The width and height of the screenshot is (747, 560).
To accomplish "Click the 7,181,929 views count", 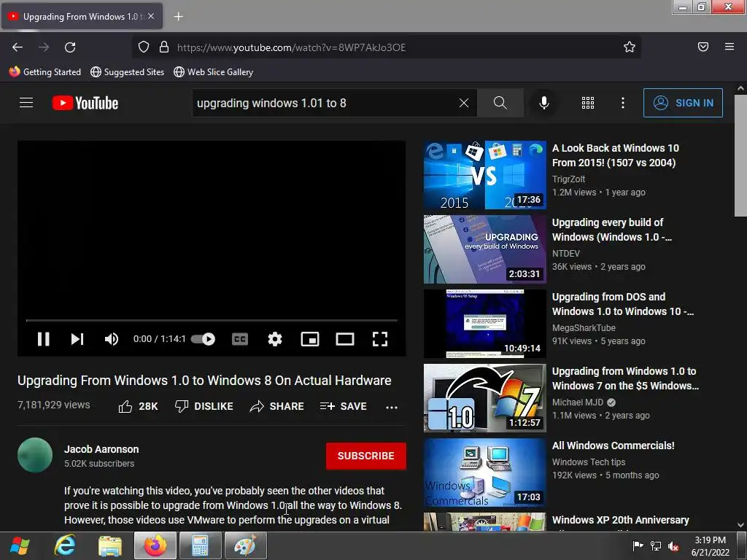I will click(x=54, y=405).
